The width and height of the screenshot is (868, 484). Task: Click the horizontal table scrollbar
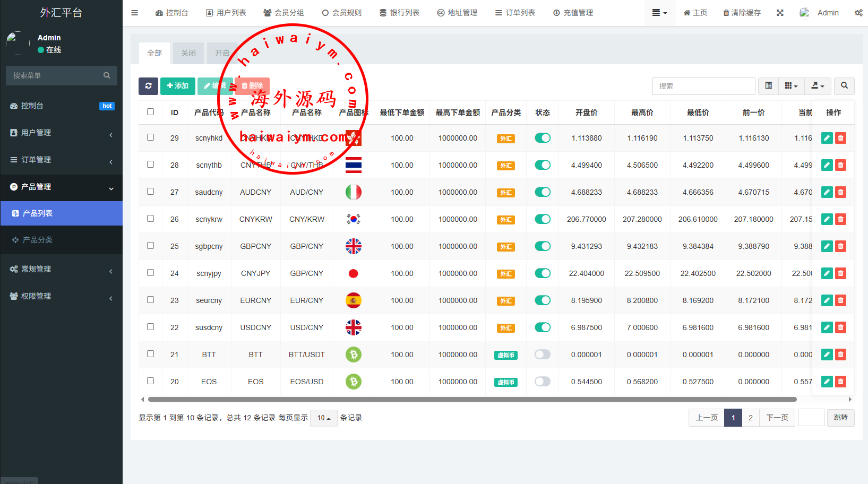click(x=472, y=399)
